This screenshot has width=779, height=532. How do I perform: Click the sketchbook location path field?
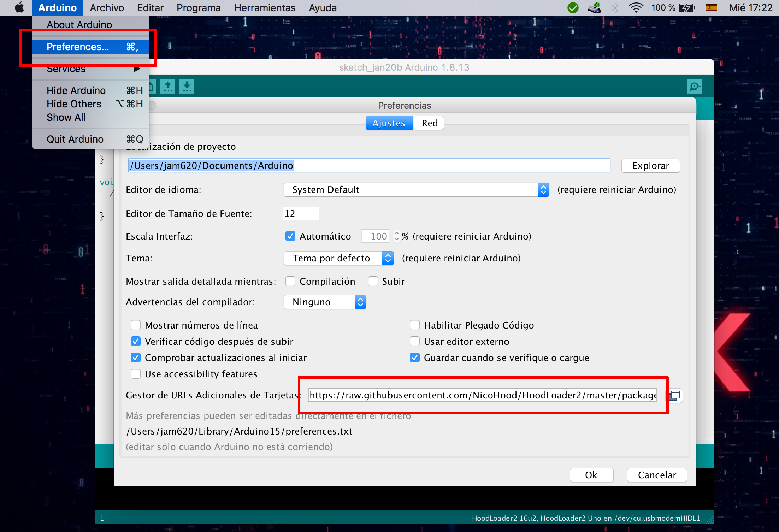(369, 166)
